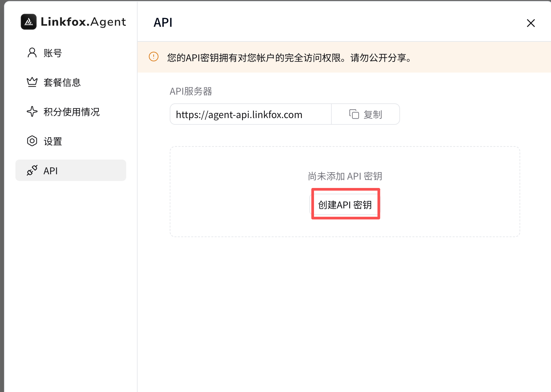Close the API settings dialog
551x392 pixels.
pos(531,23)
